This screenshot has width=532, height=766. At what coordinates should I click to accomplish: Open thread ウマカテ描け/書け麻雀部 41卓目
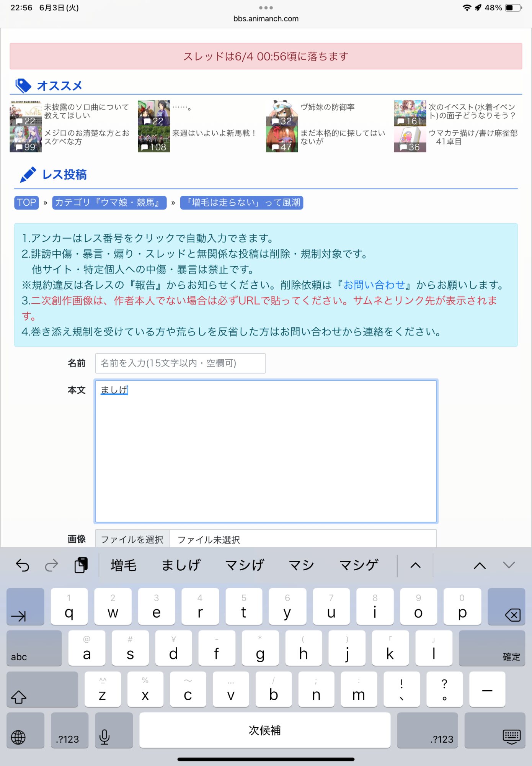[x=473, y=137]
